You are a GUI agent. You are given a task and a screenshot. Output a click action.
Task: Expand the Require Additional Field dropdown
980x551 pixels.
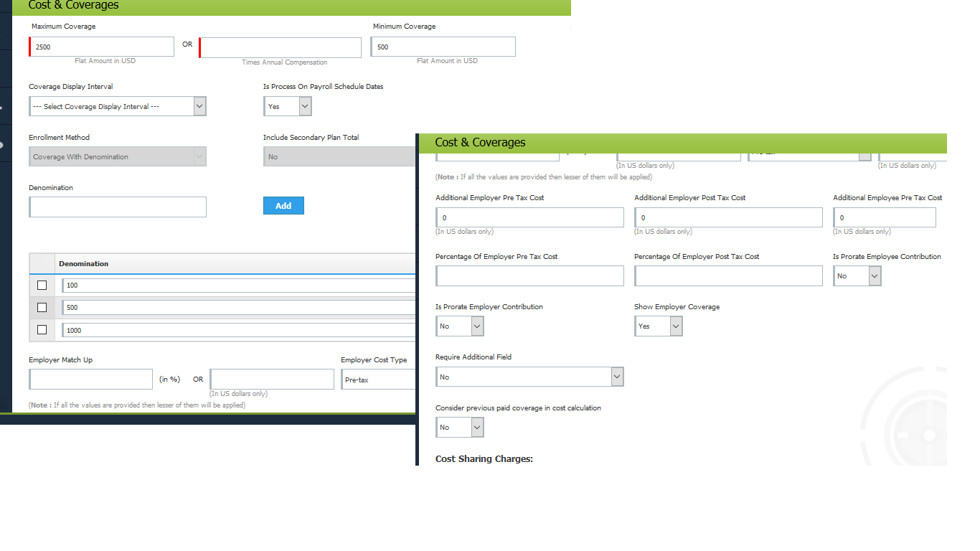coord(529,377)
